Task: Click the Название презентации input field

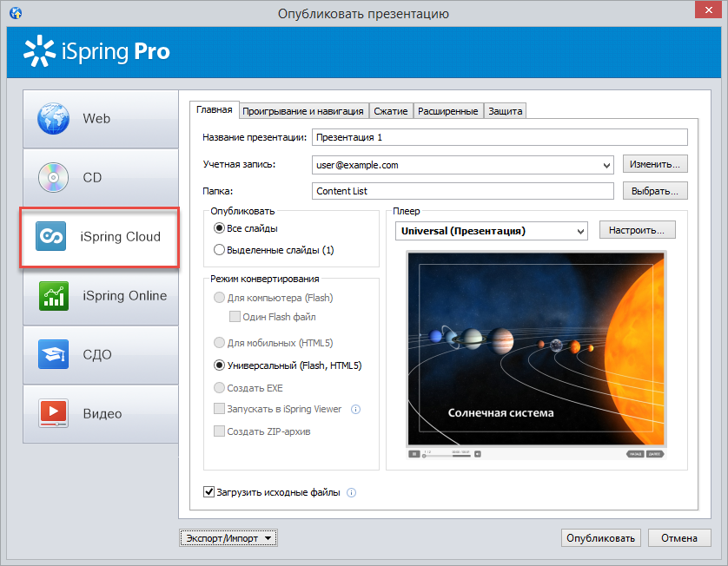Action: point(500,137)
